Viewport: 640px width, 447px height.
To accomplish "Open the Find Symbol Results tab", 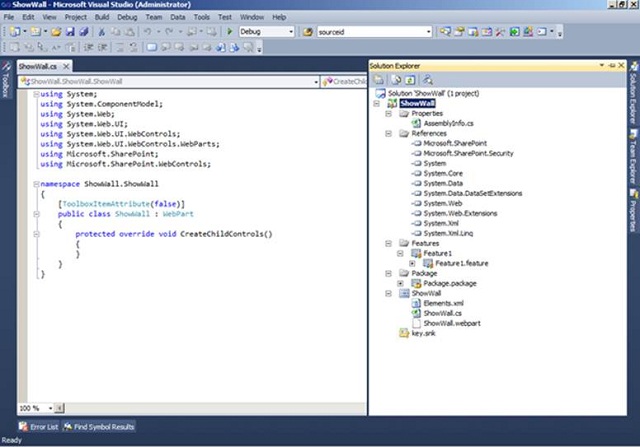I will (x=99, y=427).
